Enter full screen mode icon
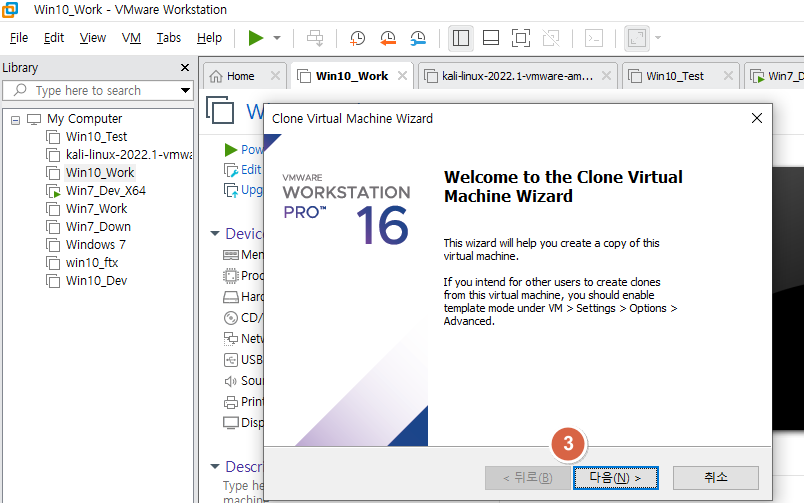Screen dimensions: 804x503 click(x=521, y=38)
